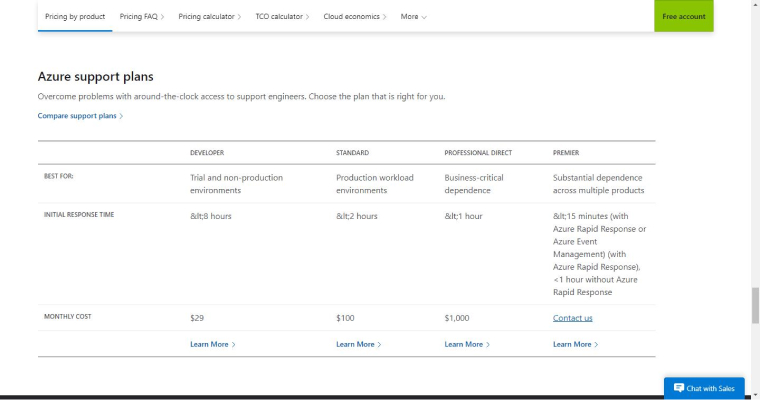Screen dimensions: 760x400
Task: Click Learn More under Premier plan
Action: point(575,344)
